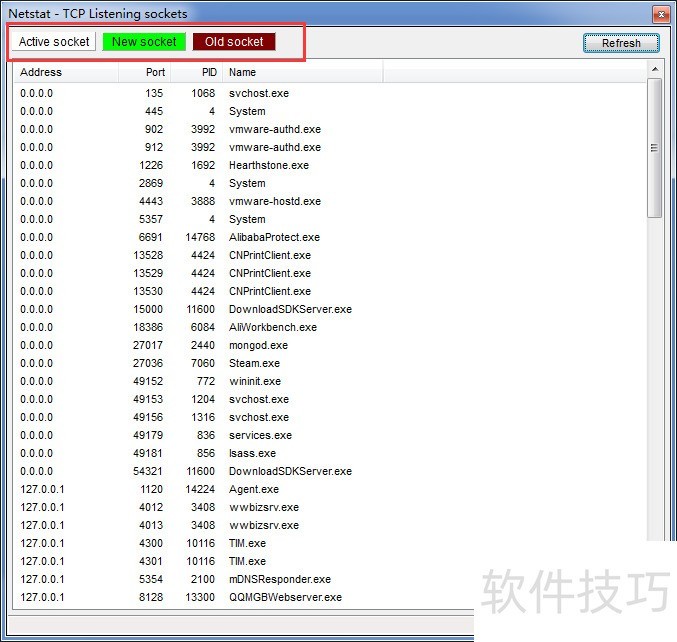Sort by the Port column header
Image resolution: width=677 pixels, height=642 pixels.
tap(145, 72)
